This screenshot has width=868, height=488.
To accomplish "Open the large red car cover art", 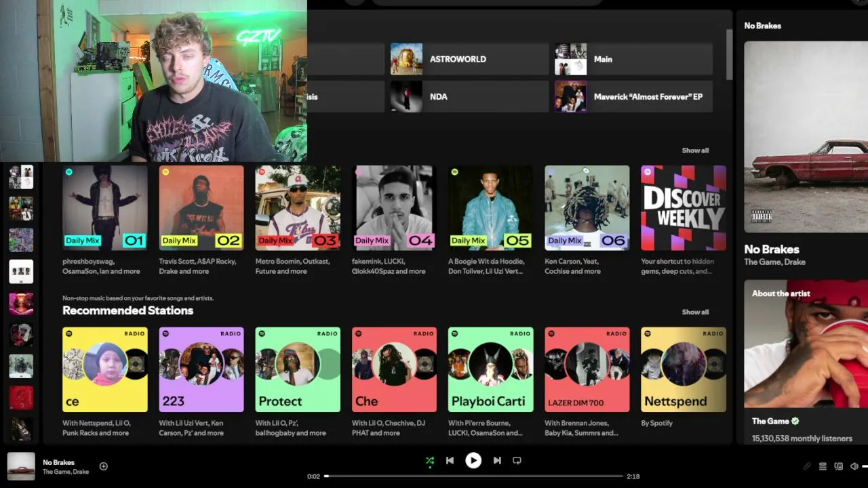I will tap(806, 137).
